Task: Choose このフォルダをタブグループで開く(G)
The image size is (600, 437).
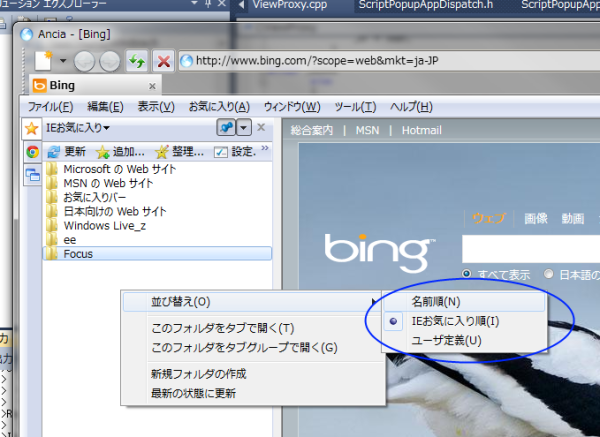Action: pyautogui.click(x=245, y=347)
